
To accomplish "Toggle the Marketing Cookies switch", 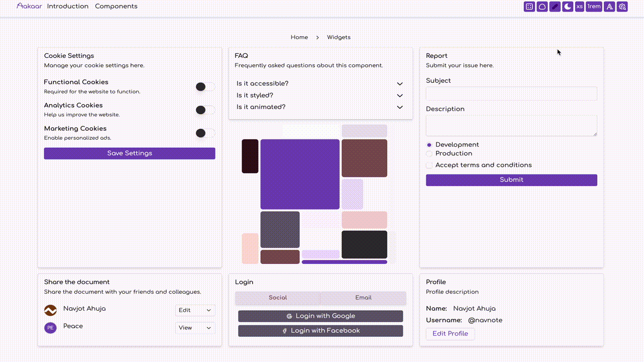I will [x=205, y=133].
